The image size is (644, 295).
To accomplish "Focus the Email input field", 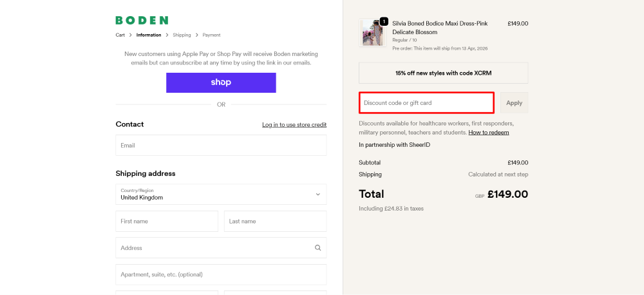I will [221, 146].
